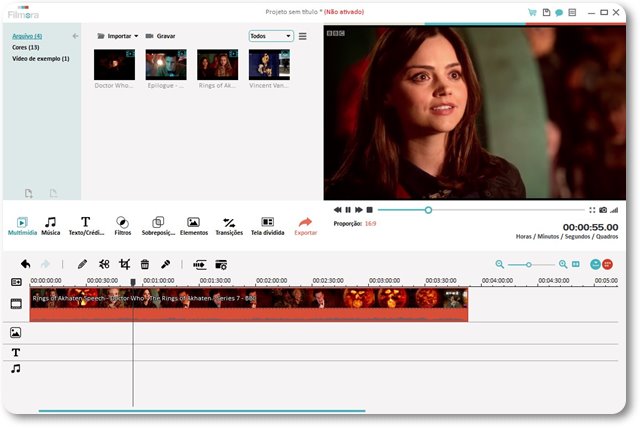The width and height of the screenshot is (640, 428).
Task: Collapse the sidebar with back arrow
Action: [75, 36]
